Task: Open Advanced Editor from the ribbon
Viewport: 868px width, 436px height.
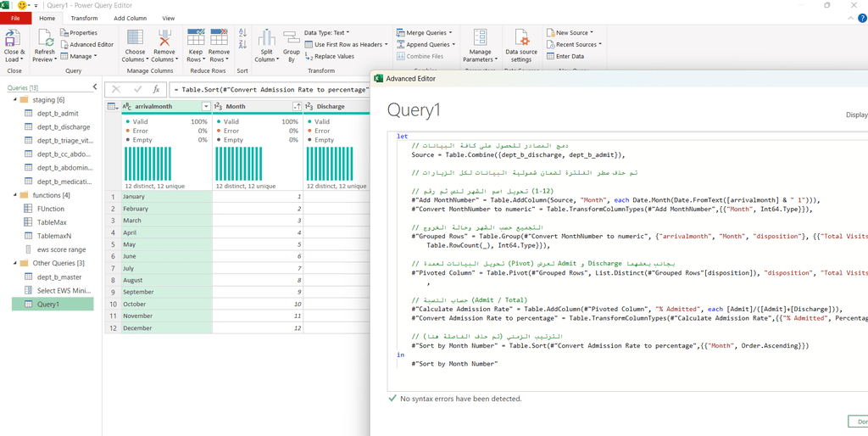Action: point(87,44)
